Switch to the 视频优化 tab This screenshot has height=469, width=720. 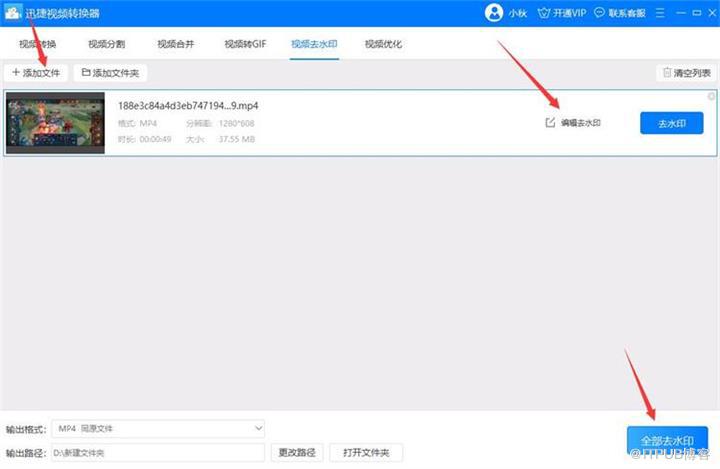tap(383, 44)
